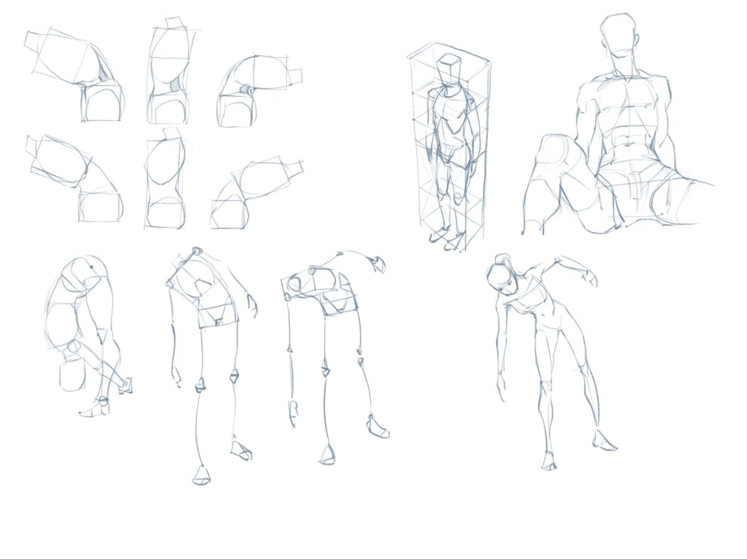Click the fully drawn side-bending standing figure

551,361
